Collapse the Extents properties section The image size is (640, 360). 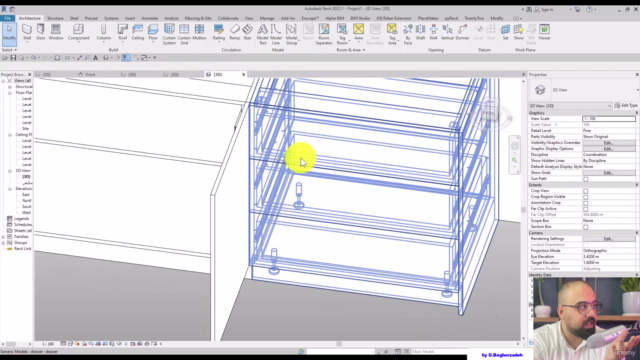636,185
